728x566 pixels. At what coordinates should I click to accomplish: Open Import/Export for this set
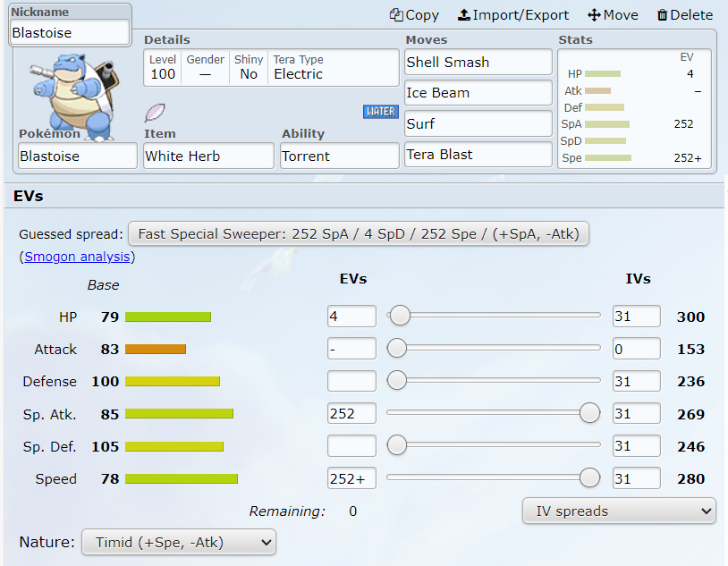512,15
